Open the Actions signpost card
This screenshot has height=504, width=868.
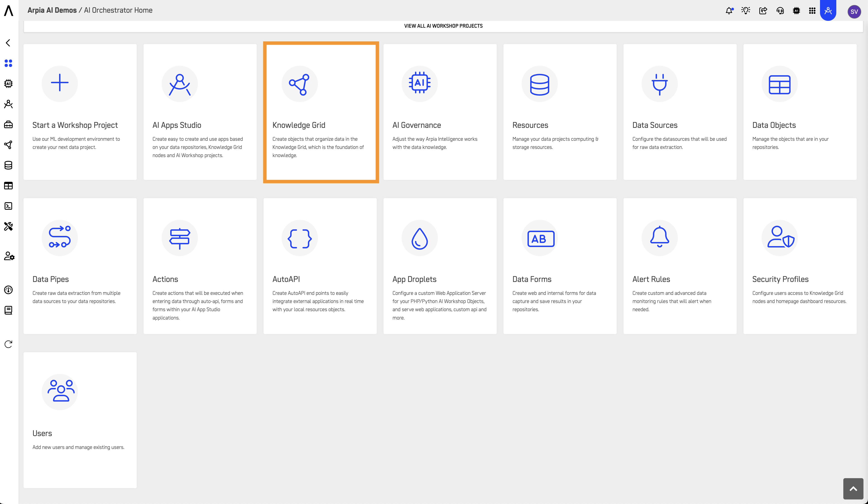point(200,266)
